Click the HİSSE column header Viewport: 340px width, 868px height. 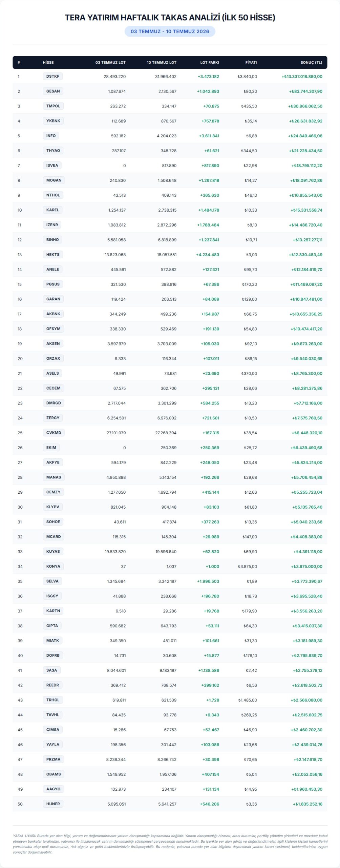point(48,62)
